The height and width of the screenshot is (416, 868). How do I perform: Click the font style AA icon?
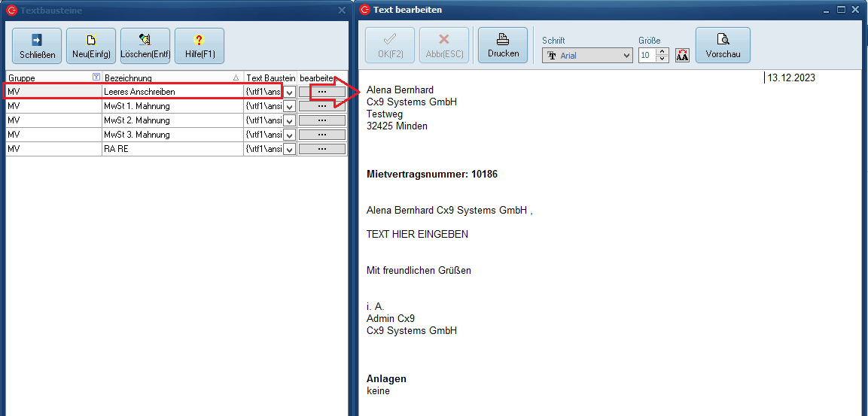[682, 55]
